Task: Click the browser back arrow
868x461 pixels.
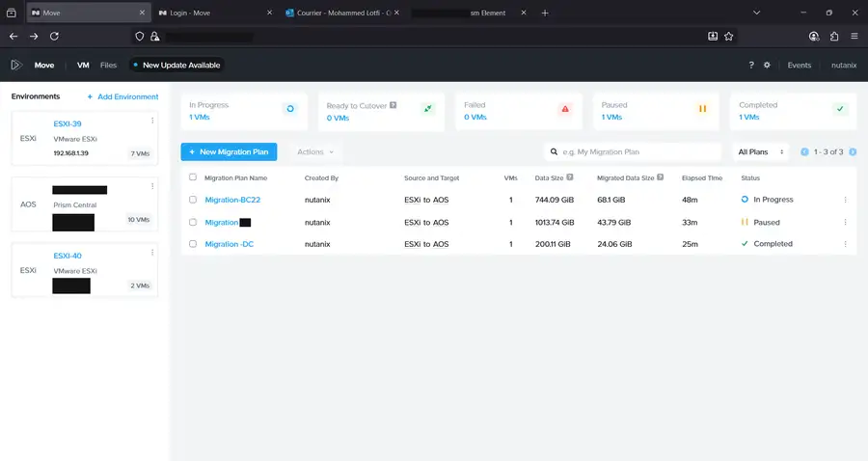Action: 14,37
